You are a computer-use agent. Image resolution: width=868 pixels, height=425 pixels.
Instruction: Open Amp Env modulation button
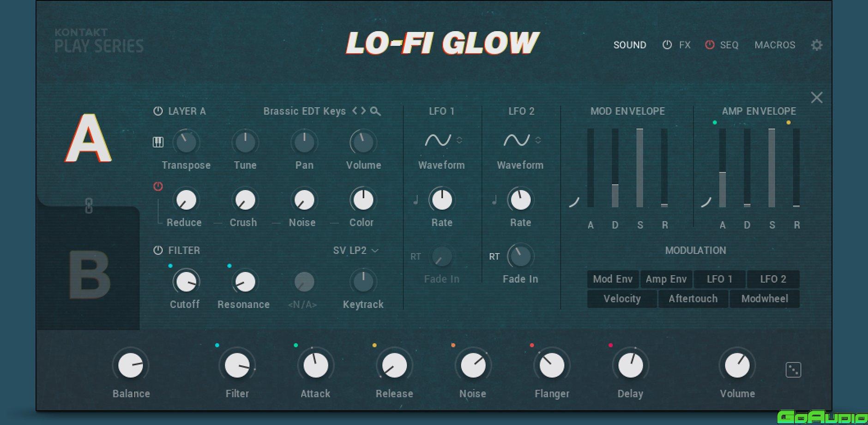click(666, 279)
